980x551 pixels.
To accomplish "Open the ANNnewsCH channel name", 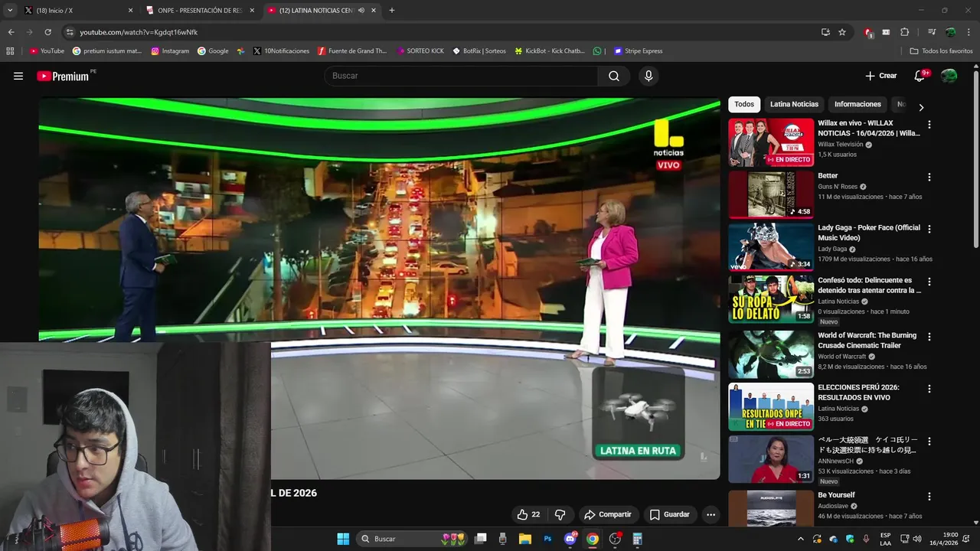I will [x=835, y=461].
